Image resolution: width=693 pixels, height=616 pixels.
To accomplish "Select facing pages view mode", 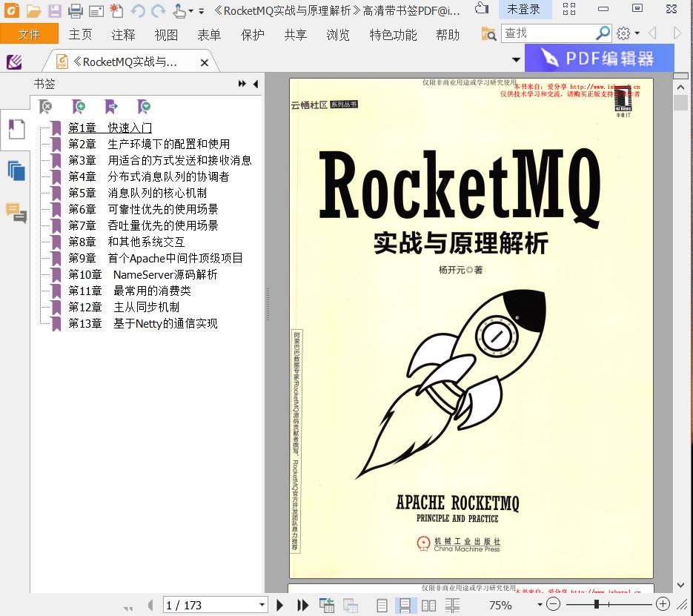I will [x=428, y=605].
